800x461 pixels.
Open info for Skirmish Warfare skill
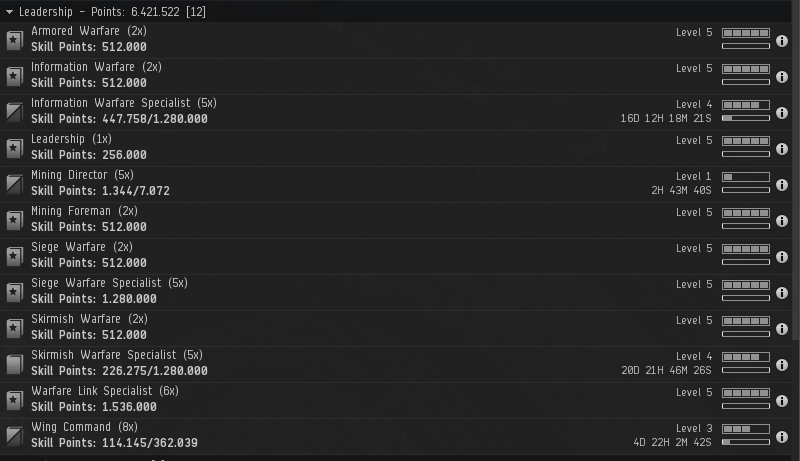pyautogui.click(x=781, y=328)
